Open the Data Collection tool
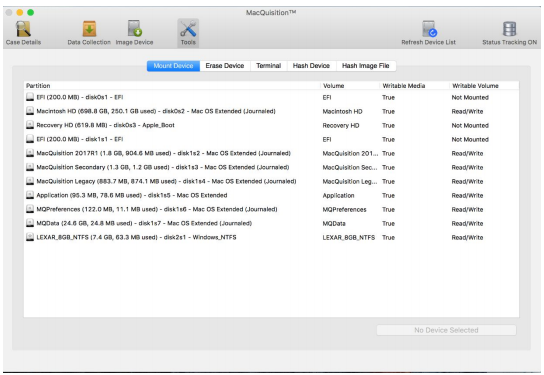This screenshot has width=544, height=375. pyautogui.click(x=89, y=33)
